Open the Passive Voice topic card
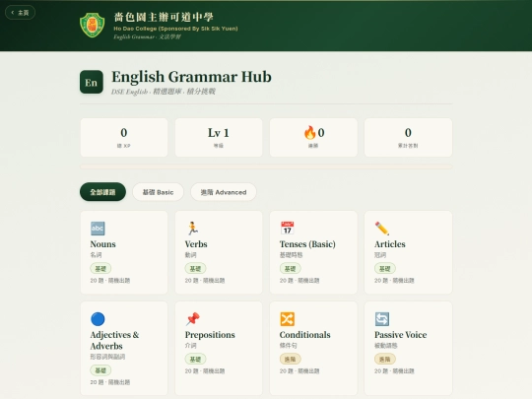Image resolution: width=532 pixels, height=399 pixels. pyautogui.click(x=408, y=349)
